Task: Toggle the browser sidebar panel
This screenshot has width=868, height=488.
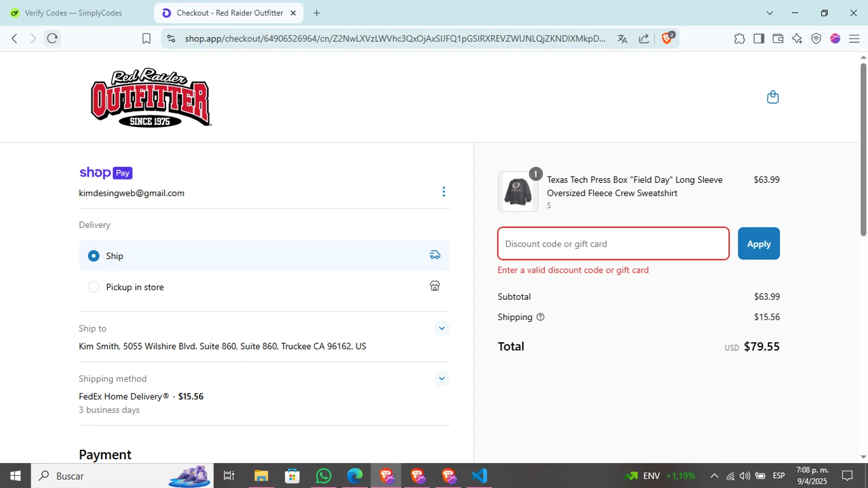Action: 759,39
